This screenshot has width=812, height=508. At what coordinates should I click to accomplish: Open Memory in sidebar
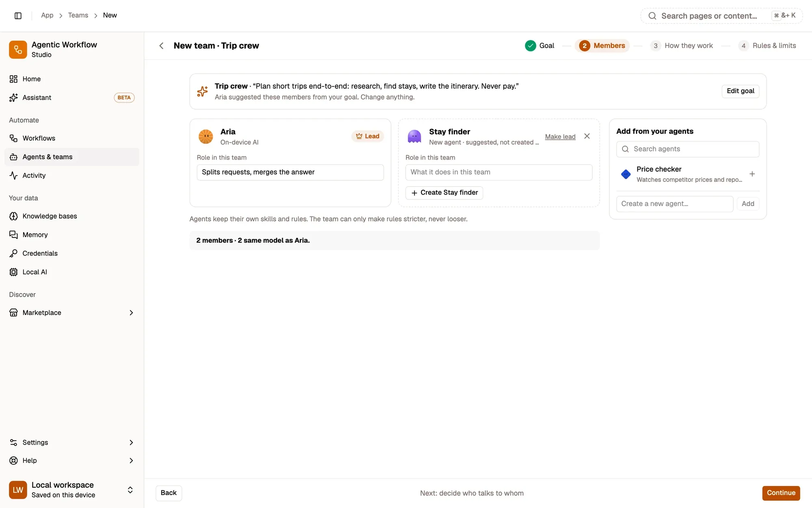(x=72, y=235)
